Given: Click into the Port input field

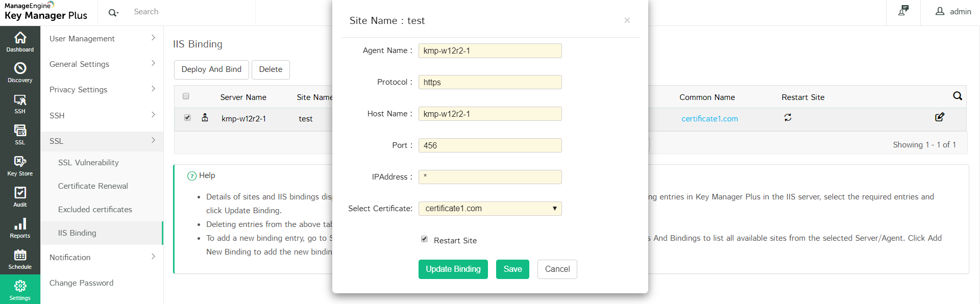Looking at the screenshot, I should 490,145.
